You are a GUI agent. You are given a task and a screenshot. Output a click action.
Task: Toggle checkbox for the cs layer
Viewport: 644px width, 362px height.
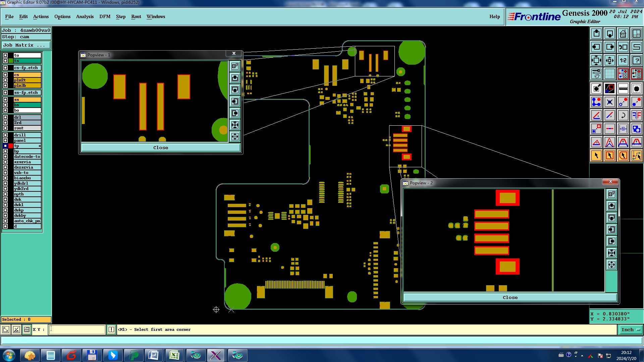tap(5, 75)
